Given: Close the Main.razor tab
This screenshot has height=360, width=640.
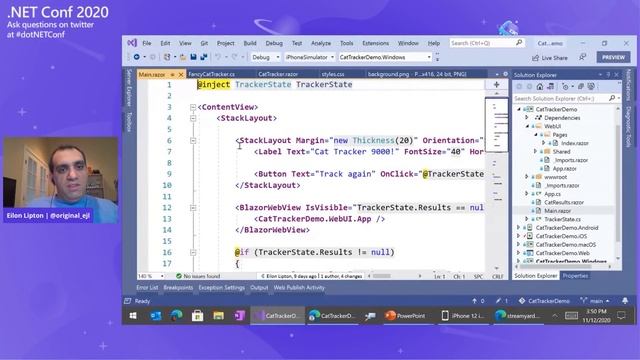Looking at the screenshot, I should tap(181, 75).
